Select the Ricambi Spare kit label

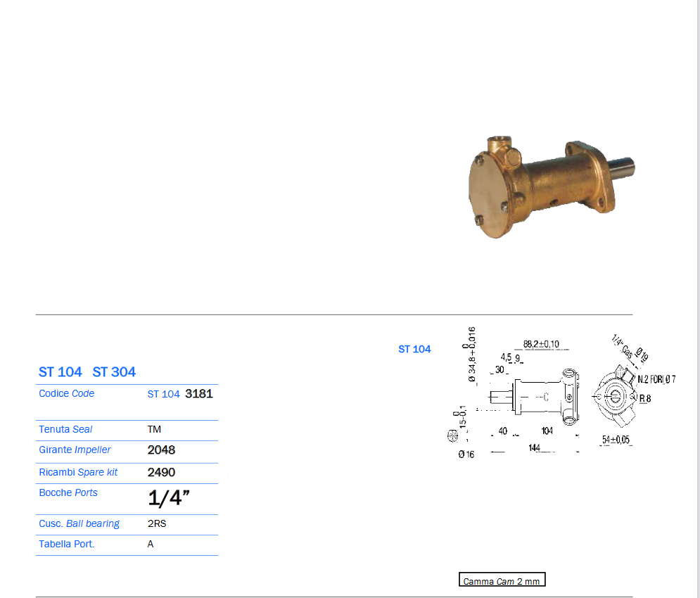click(78, 472)
